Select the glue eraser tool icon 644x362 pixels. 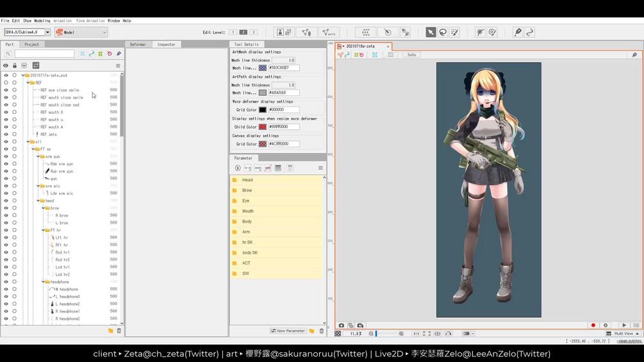(492, 32)
